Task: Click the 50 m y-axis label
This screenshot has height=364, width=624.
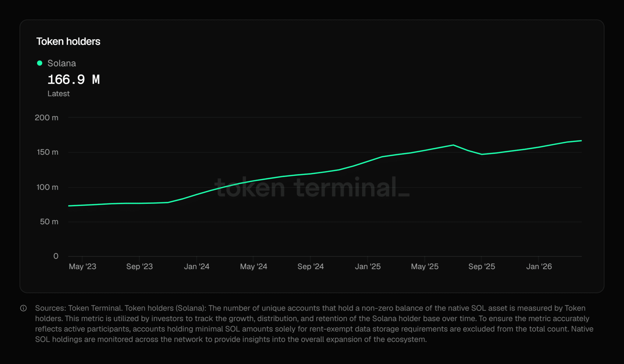Action: [49, 222]
